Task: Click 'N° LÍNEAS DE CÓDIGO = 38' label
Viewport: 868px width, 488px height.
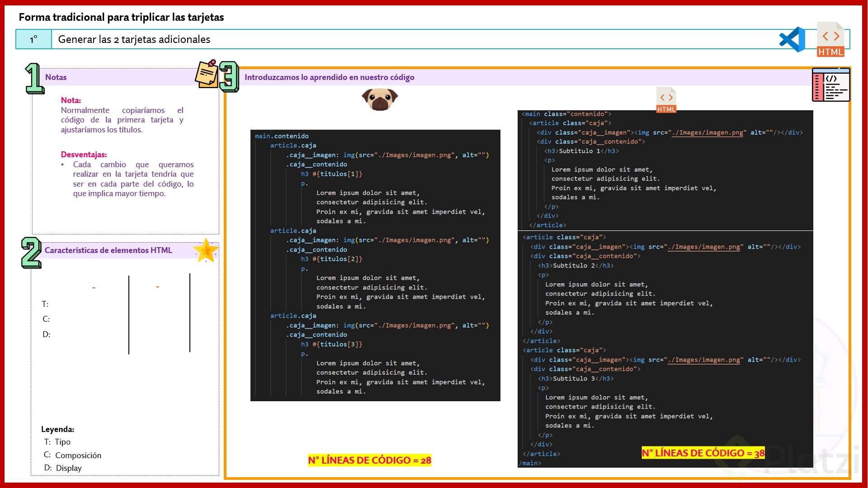Action: click(x=703, y=453)
